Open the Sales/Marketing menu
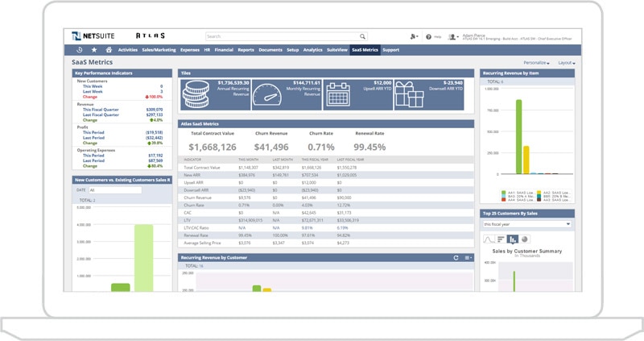Image resolution: width=644 pixels, height=341 pixels. [159, 50]
